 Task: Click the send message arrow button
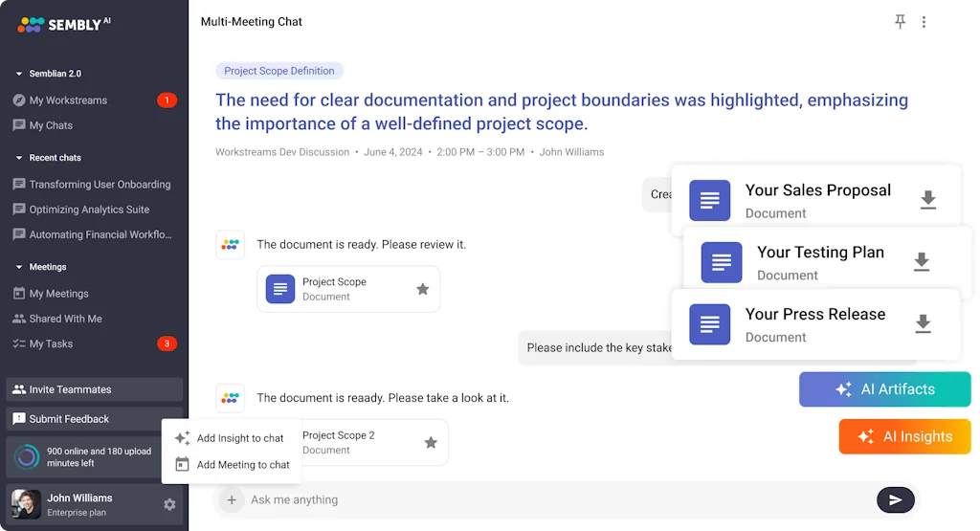[895, 499]
